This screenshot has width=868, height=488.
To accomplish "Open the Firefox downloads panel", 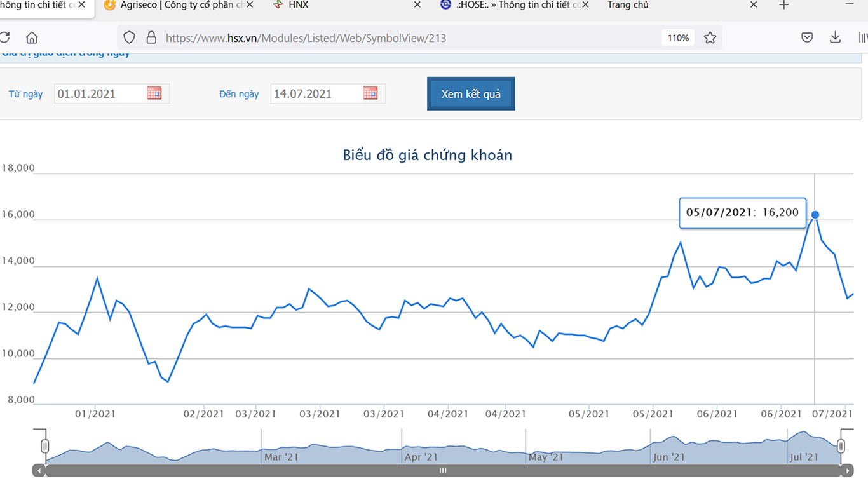I will pos(835,37).
